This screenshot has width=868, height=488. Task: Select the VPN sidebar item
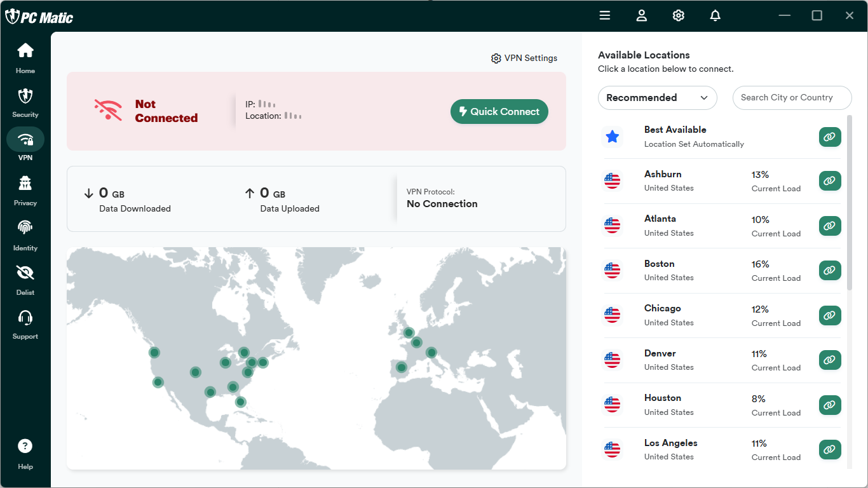point(25,144)
